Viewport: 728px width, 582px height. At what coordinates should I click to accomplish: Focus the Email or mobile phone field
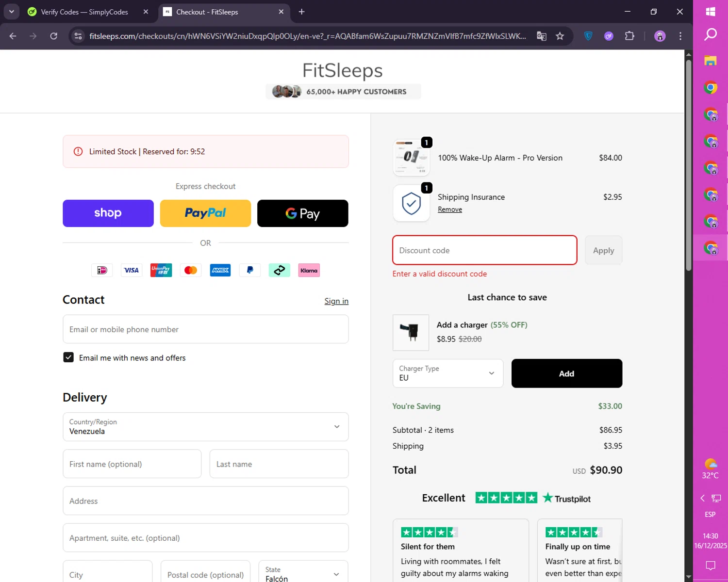(206, 329)
